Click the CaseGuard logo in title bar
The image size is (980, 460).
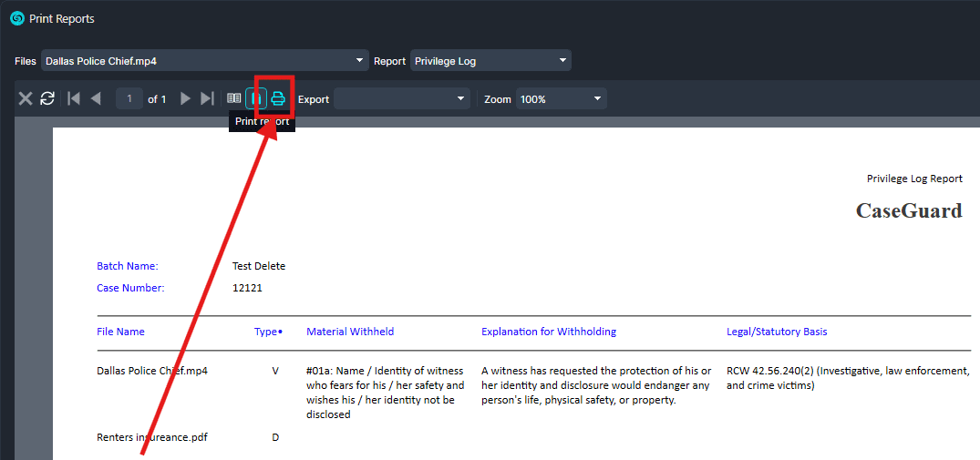[x=16, y=18]
